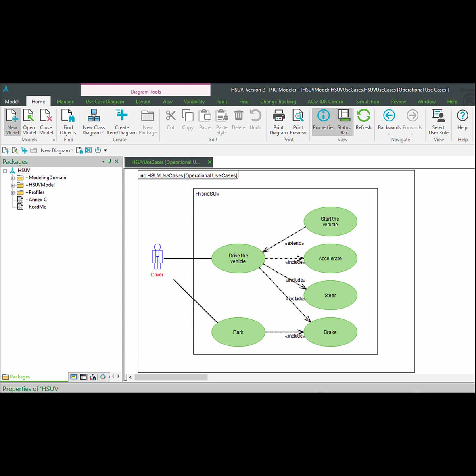476x476 pixels.
Task: Expand the Profiles package node
Action: click(13, 192)
